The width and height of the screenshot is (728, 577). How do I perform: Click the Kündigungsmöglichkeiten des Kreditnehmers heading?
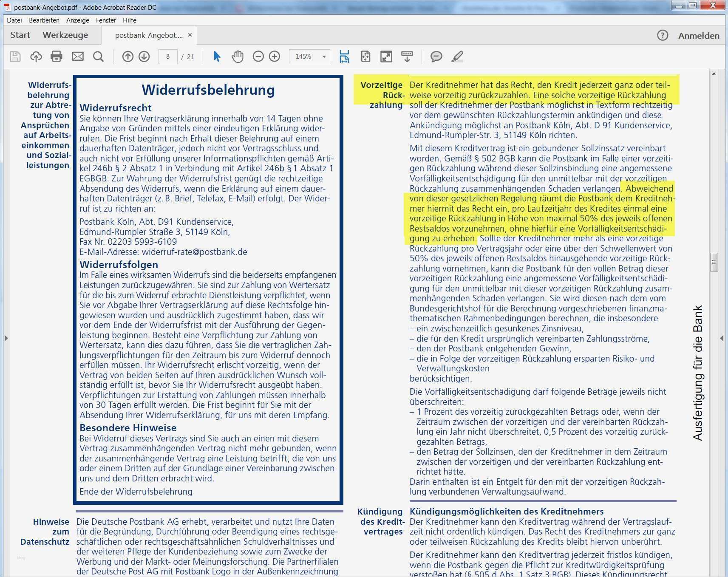[507, 512]
